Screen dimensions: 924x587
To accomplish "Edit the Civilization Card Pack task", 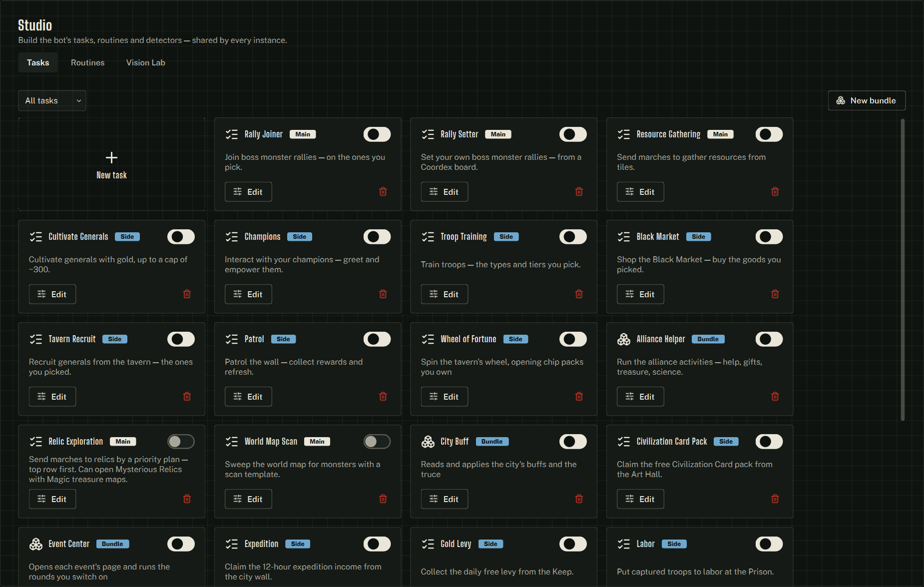I will [640, 499].
